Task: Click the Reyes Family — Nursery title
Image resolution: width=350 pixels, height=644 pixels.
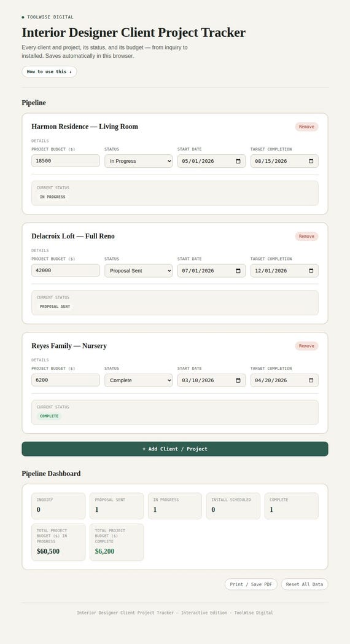Action: (69, 346)
